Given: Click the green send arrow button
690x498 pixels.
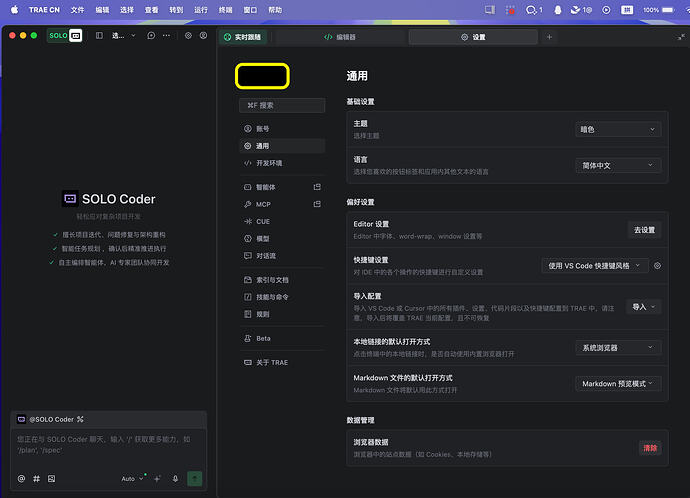Looking at the screenshot, I should 195,479.
